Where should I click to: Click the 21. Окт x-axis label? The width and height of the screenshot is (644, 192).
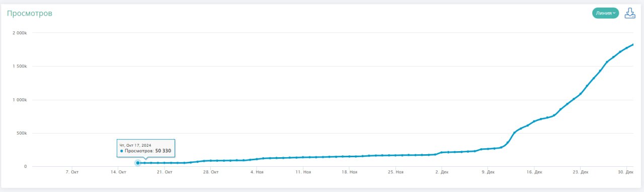165,172
